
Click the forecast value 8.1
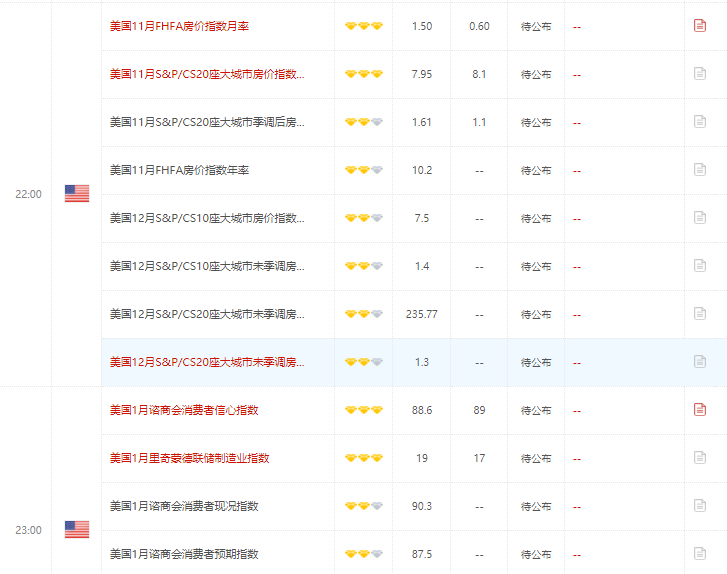tap(479, 74)
